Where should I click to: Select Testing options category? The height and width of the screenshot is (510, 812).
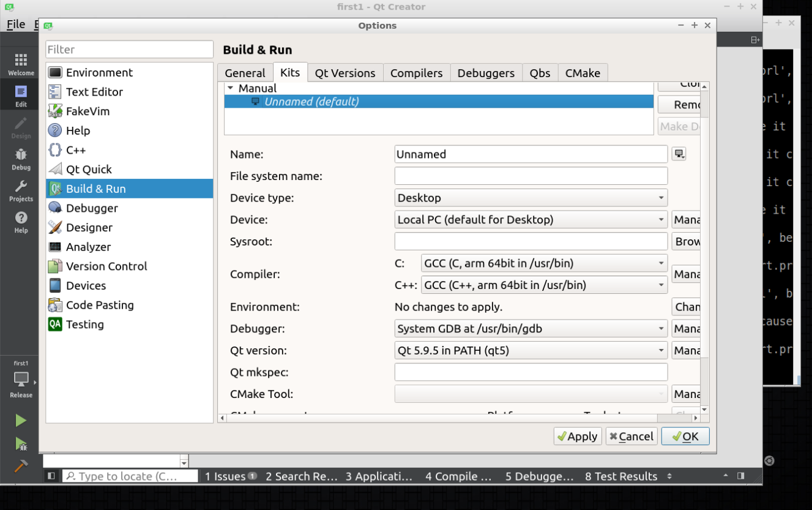click(130, 324)
